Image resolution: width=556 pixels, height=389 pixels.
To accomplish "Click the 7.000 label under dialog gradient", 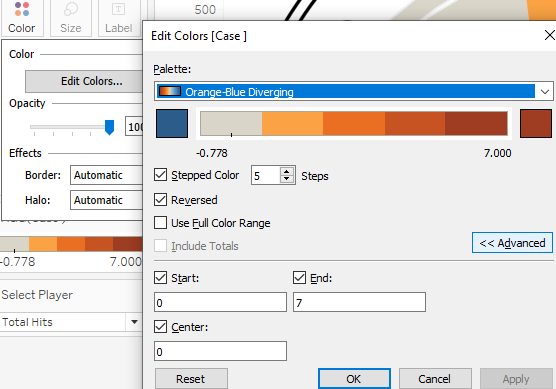I will (497, 153).
